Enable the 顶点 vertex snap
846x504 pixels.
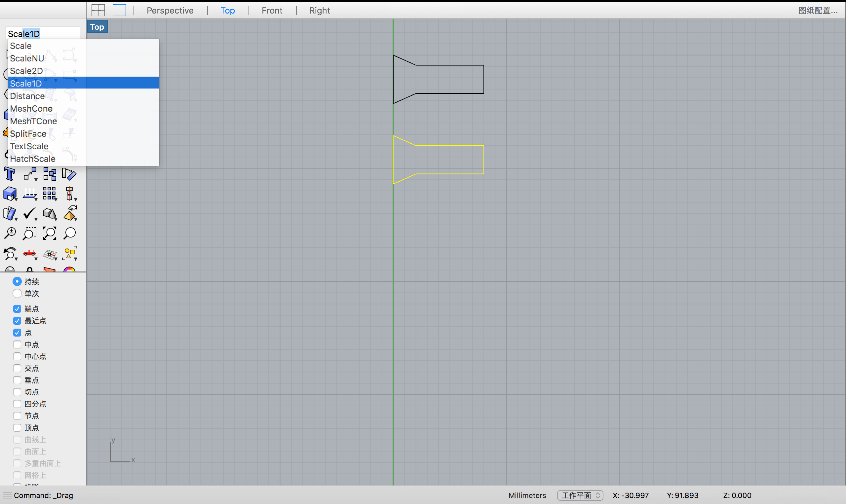pos(17,428)
